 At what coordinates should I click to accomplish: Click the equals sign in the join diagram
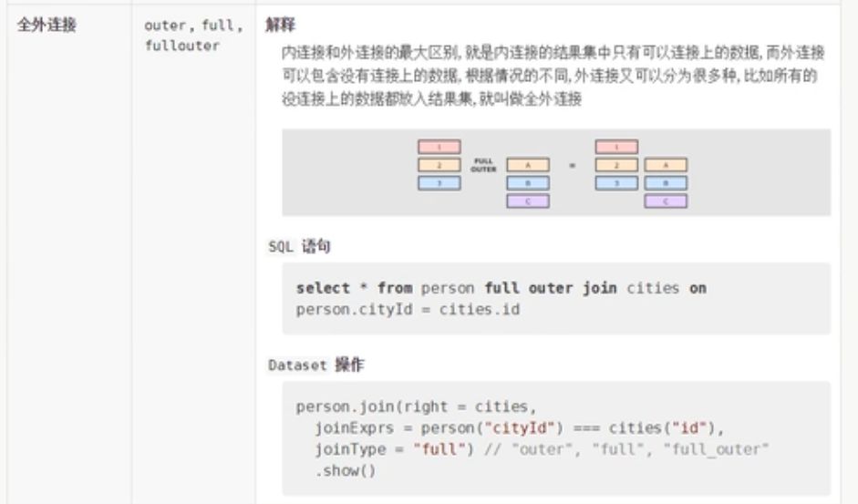[572, 166]
